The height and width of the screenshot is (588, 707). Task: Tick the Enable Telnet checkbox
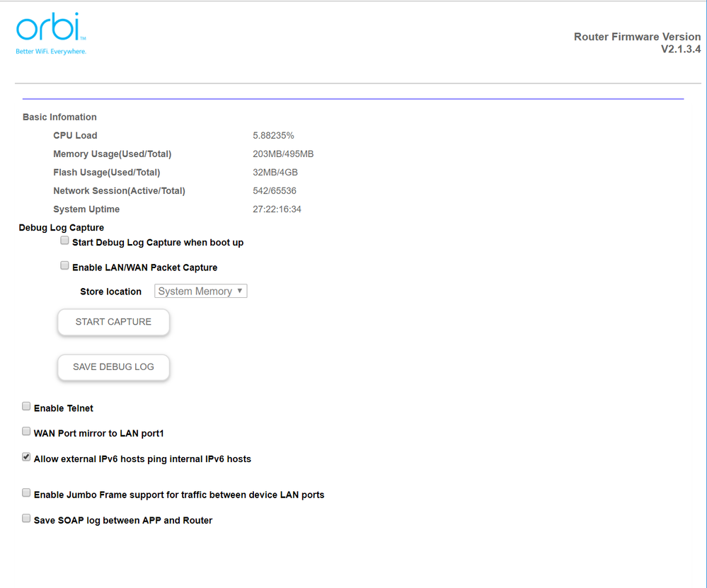click(x=26, y=407)
